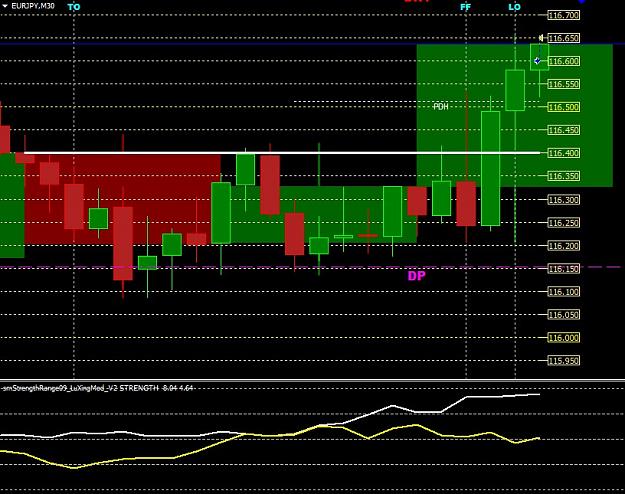The image size is (625, 494).
Task: Select the FF session marker label
Action: click(x=465, y=7)
